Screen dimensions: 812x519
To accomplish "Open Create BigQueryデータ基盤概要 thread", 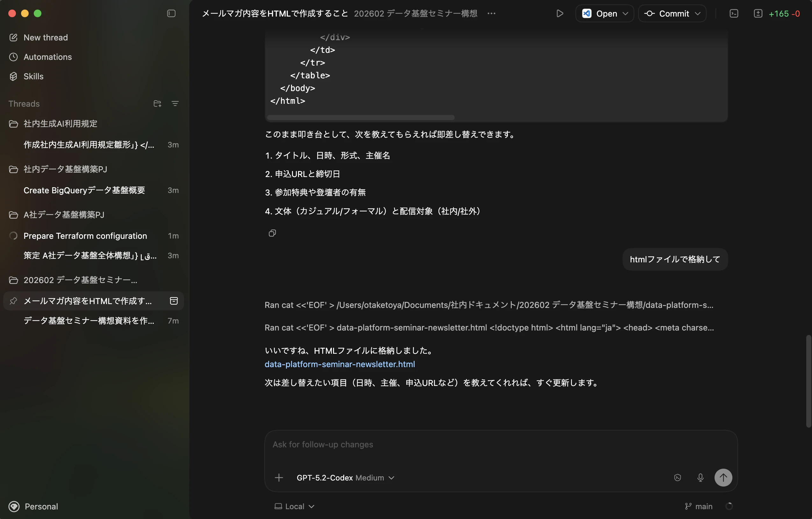I will click(x=94, y=190).
